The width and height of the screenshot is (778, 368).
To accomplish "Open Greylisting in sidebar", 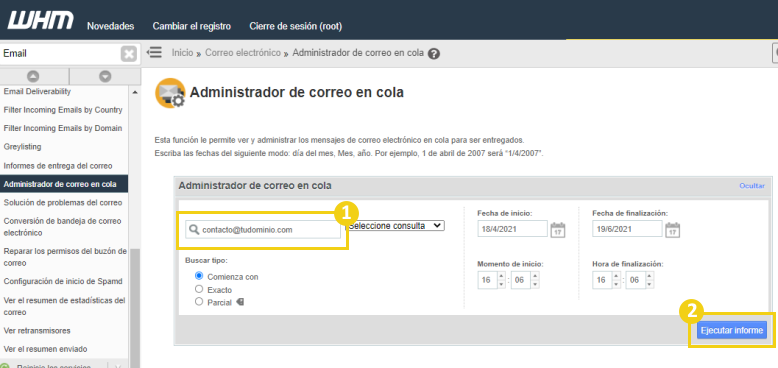I will 22,147.
